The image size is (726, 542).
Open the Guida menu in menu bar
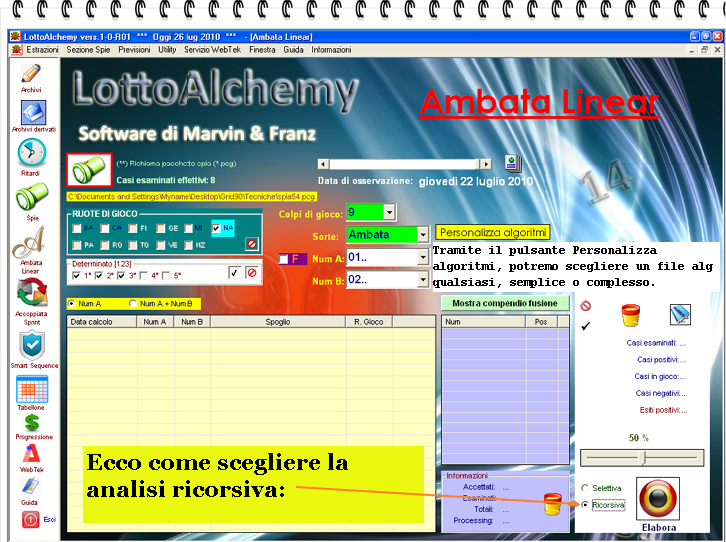tap(293, 50)
